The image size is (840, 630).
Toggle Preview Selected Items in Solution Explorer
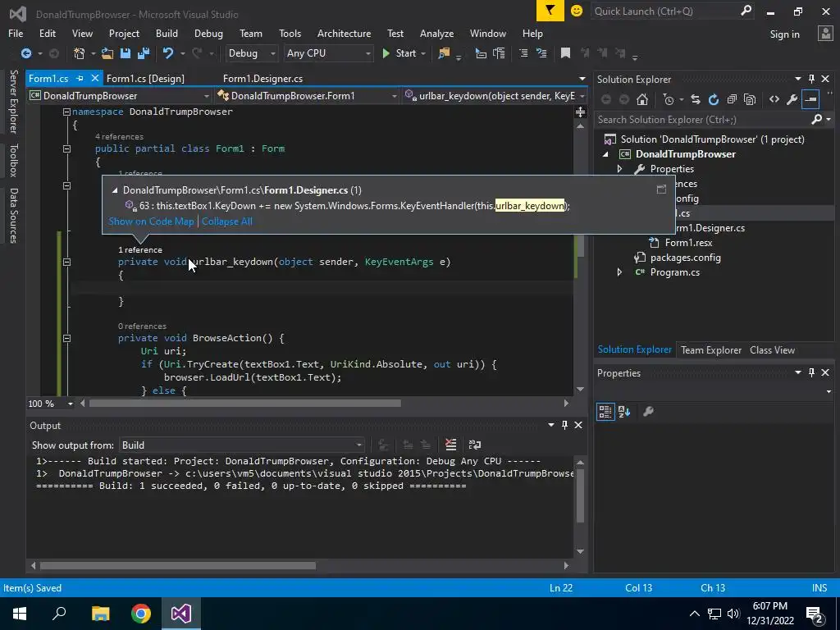click(810, 99)
